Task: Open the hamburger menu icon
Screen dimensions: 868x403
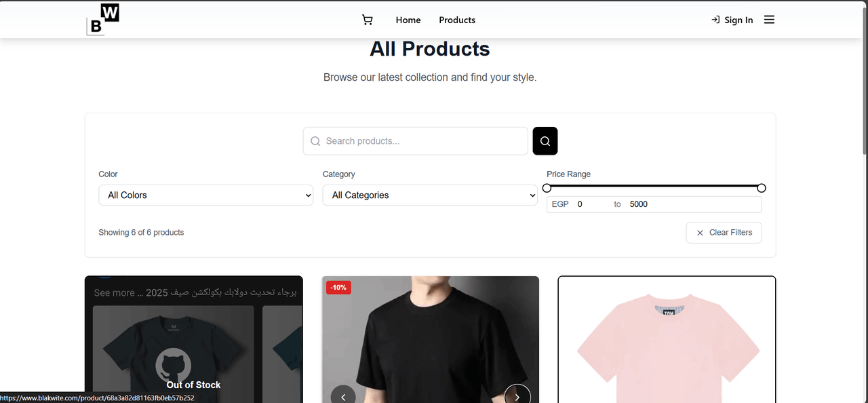Action: click(769, 20)
